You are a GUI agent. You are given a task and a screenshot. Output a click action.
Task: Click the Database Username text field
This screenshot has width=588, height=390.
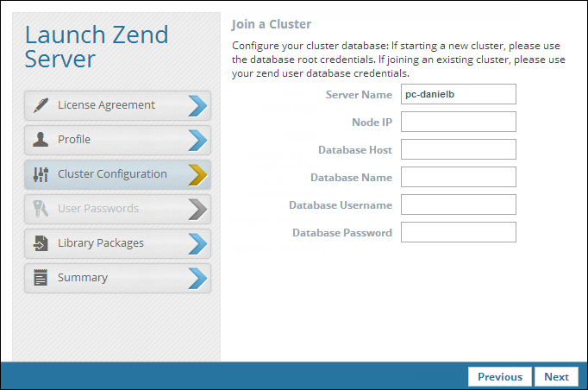(x=458, y=204)
